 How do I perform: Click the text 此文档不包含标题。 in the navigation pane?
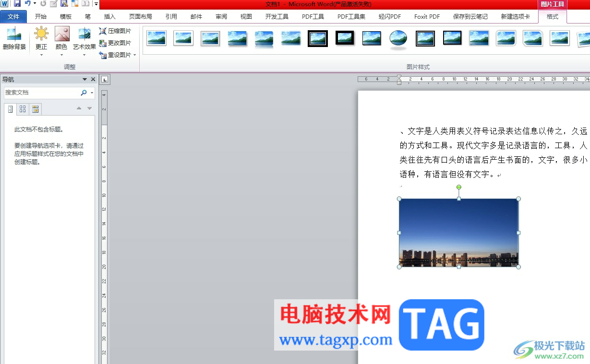(39, 129)
